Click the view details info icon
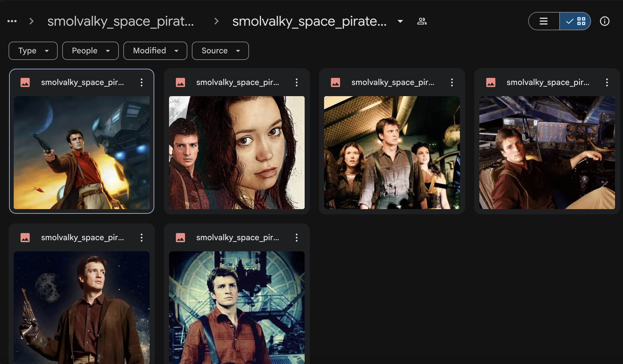The height and width of the screenshot is (364, 623). [604, 21]
